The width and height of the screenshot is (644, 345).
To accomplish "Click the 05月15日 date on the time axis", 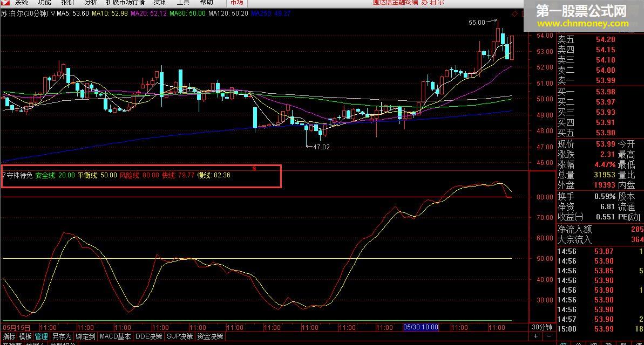I will pyautogui.click(x=17, y=327).
